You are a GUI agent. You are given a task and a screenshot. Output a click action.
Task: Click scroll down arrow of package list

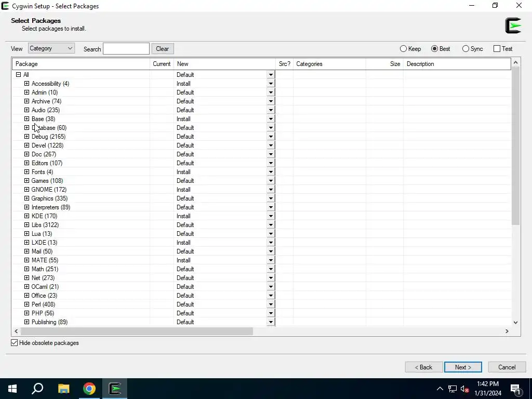(x=516, y=322)
